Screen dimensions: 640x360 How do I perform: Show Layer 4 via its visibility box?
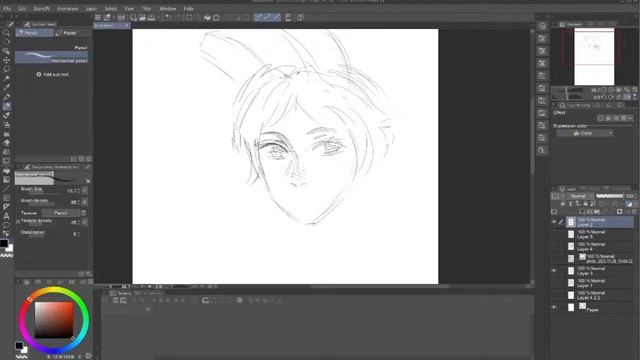[x=554, y=247]
